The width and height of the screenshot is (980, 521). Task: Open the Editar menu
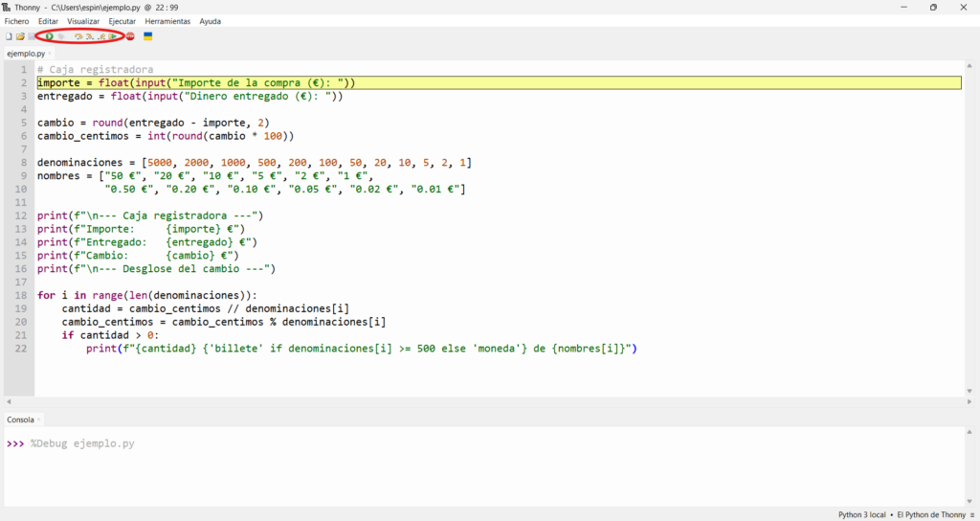pos(48,21)
